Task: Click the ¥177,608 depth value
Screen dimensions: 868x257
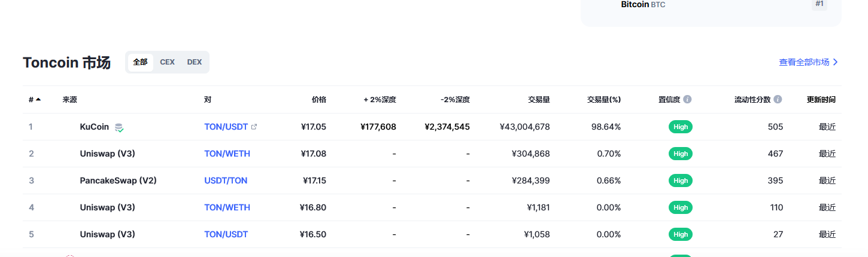Action: 378,127
